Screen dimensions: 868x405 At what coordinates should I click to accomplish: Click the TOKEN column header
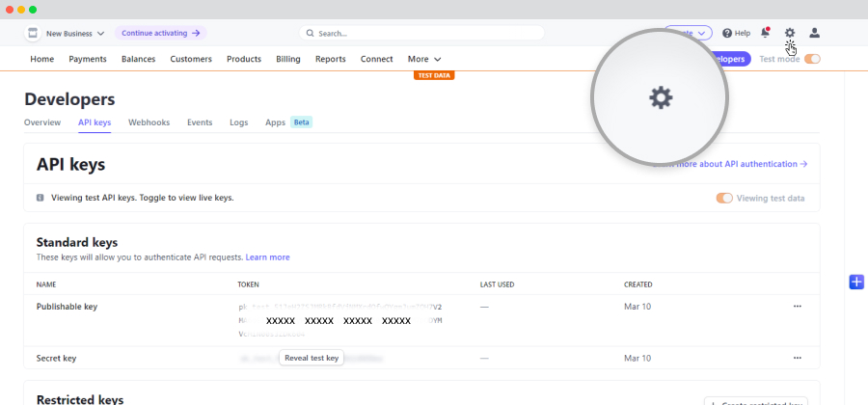coord(249,284)
